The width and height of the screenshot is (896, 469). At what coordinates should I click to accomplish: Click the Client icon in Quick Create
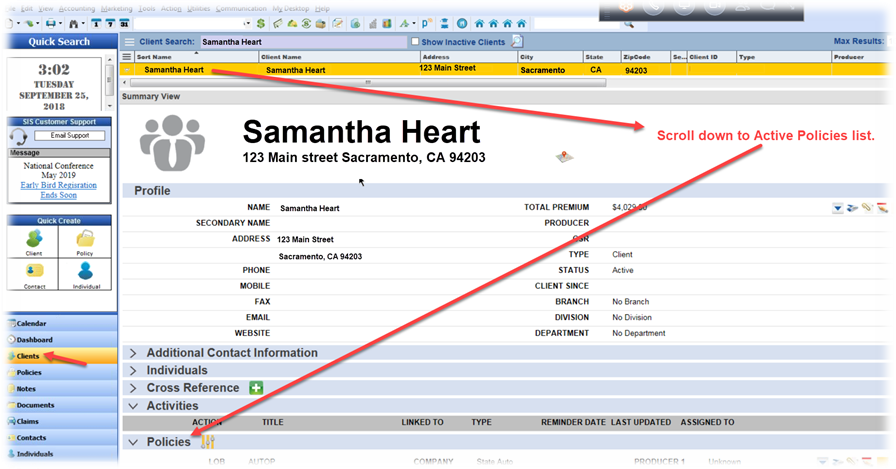[33, 240]
